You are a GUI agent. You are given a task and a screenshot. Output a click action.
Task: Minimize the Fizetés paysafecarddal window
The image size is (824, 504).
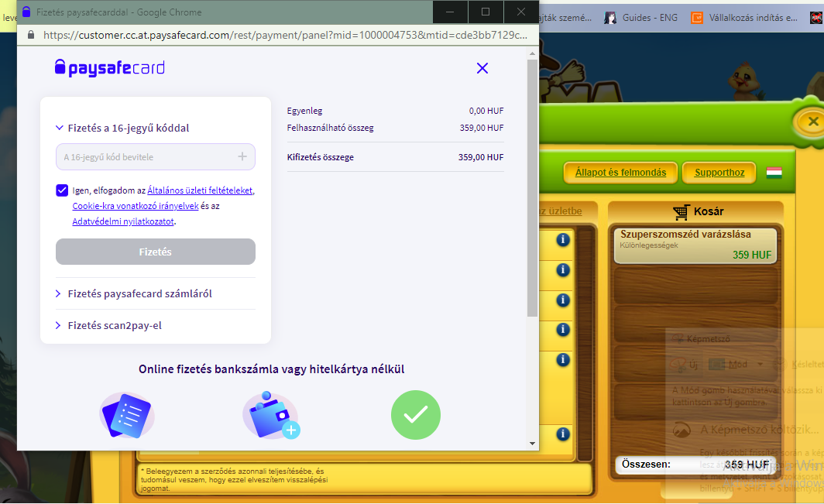point(451,12)
